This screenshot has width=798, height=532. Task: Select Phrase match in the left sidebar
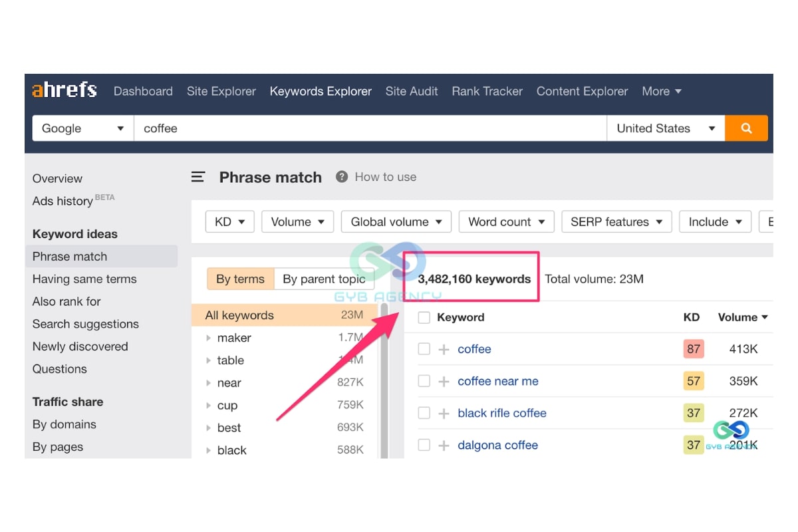(x=101, y=257)
